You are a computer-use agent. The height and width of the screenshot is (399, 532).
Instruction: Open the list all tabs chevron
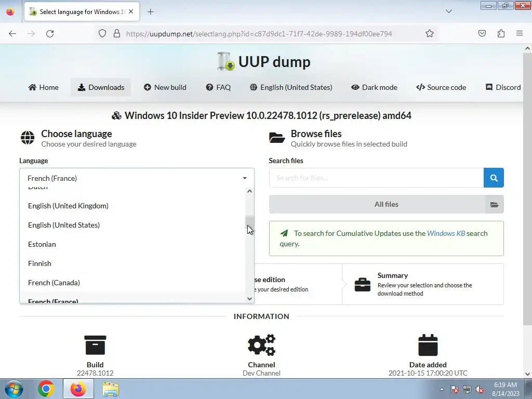click(x=449, y=11)
